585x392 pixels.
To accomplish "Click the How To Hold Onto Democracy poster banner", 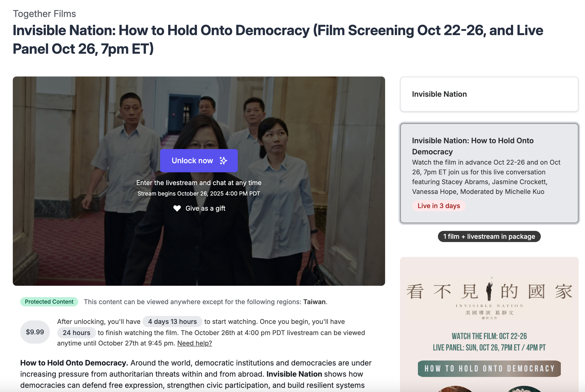I will (x=489, y=369).
